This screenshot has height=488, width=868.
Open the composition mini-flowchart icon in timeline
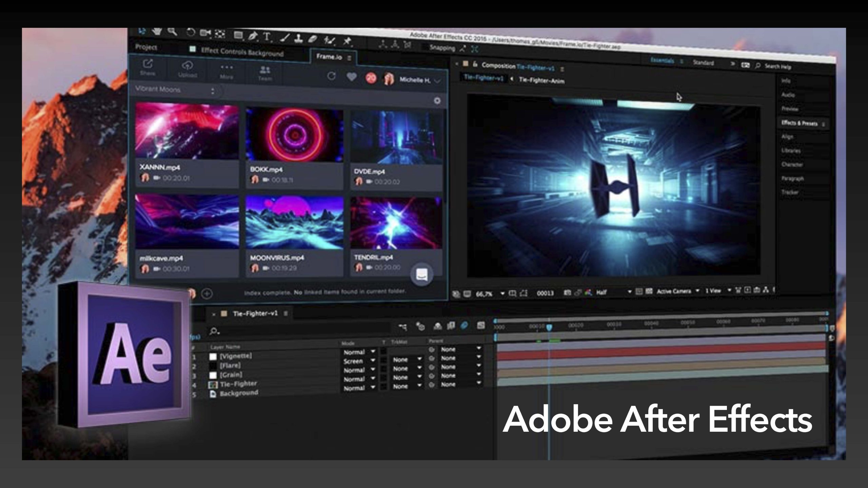403,327
